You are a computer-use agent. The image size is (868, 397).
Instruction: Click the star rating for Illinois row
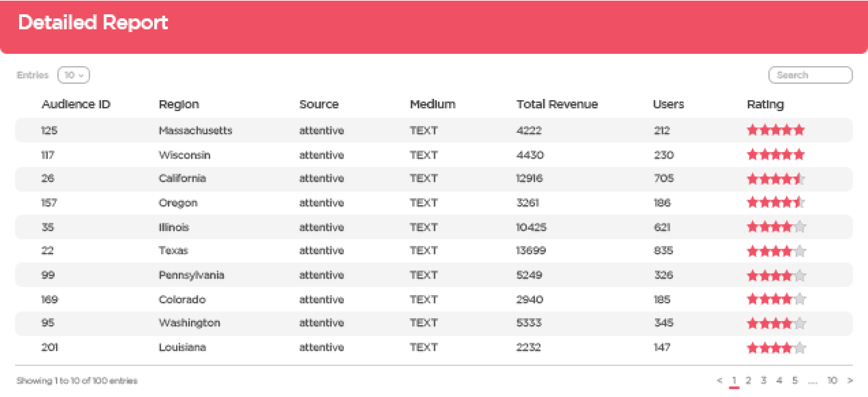coord(776,227)
